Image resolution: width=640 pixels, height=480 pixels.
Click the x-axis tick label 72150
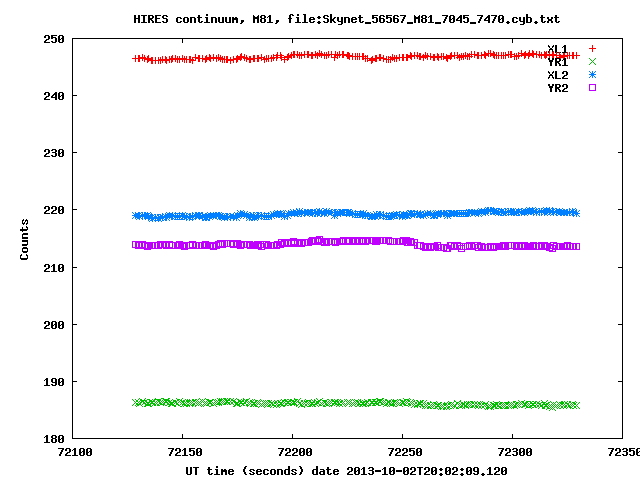click(185, 452)
